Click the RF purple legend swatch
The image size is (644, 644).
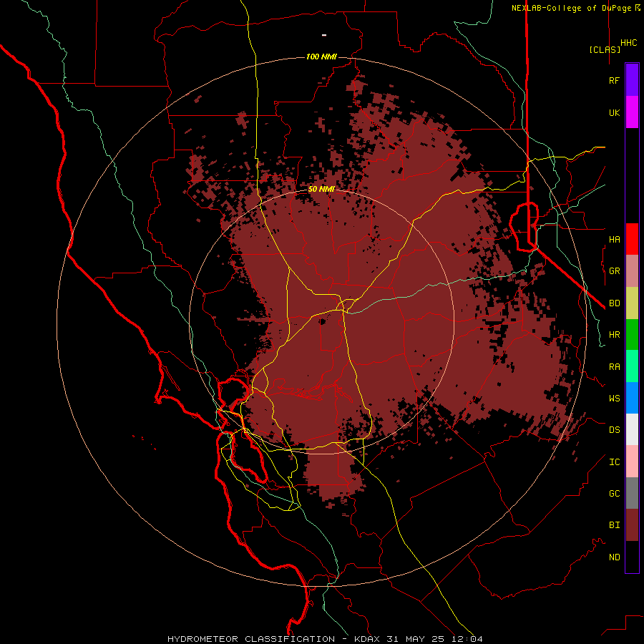[632, 79]
